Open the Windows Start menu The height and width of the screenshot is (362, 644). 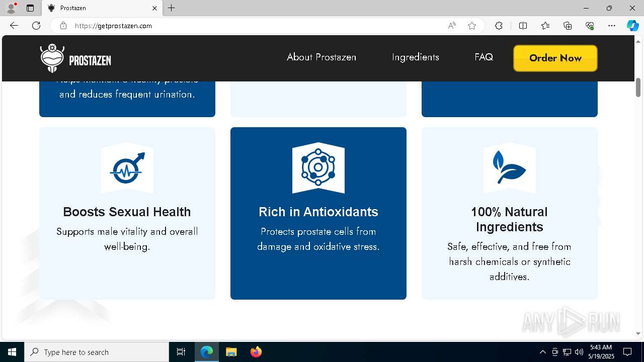pyautogui.click(x=12, y=352)
